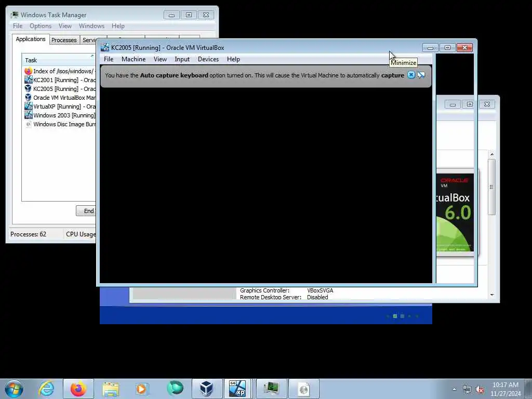Click the Task Manager title bar icon
The image size is (532, 399).
[15, 15]
